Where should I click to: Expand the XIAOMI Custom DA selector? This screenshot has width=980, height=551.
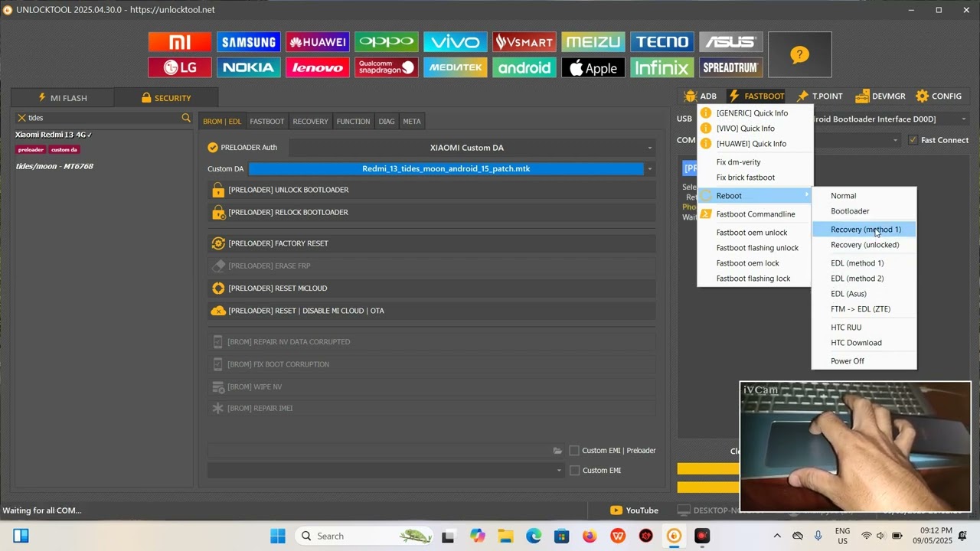tap(473, 148)
